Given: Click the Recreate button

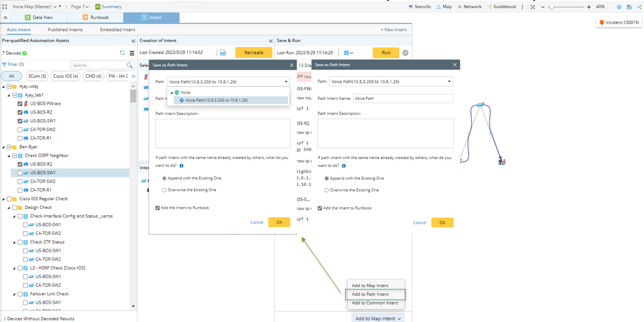Looking at the screenshot, I should (253, 53).
